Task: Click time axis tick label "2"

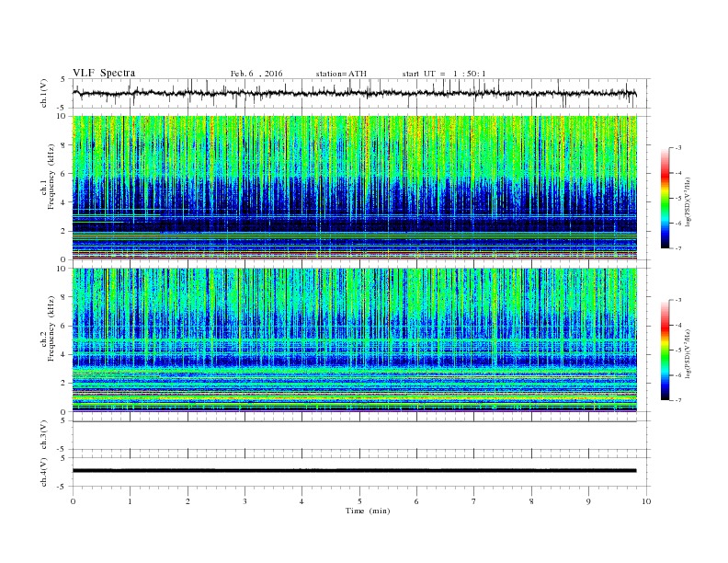Action: [x=188, y=501]
